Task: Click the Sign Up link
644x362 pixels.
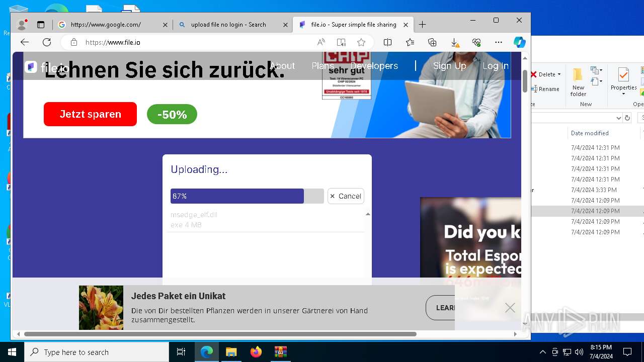Action: pos(449,66)
